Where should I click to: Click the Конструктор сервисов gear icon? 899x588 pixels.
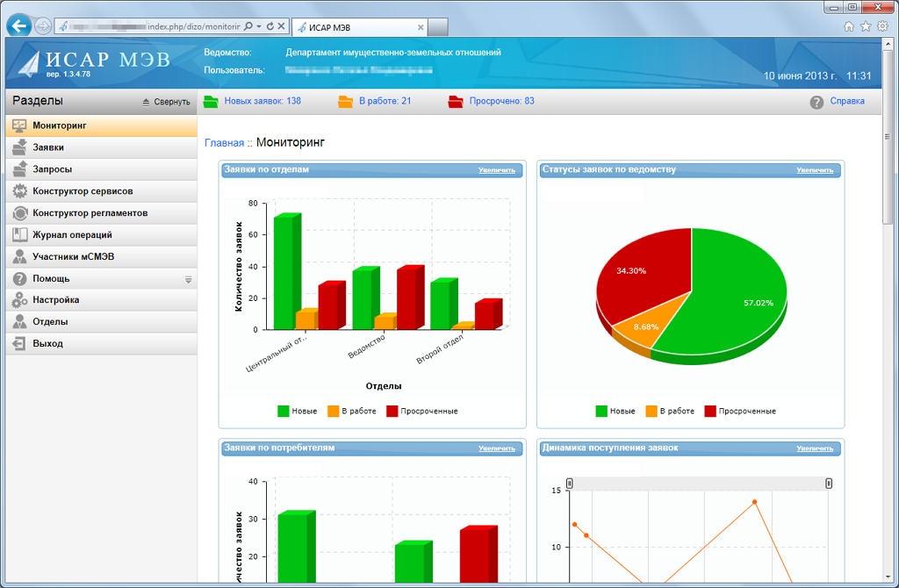(x=19, y=190)
